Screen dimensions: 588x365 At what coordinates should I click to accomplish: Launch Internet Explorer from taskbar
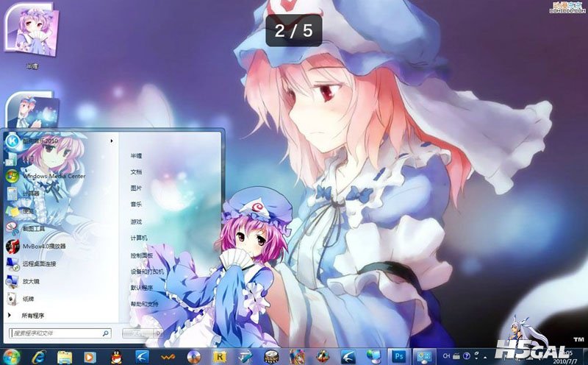click(39, 356)
